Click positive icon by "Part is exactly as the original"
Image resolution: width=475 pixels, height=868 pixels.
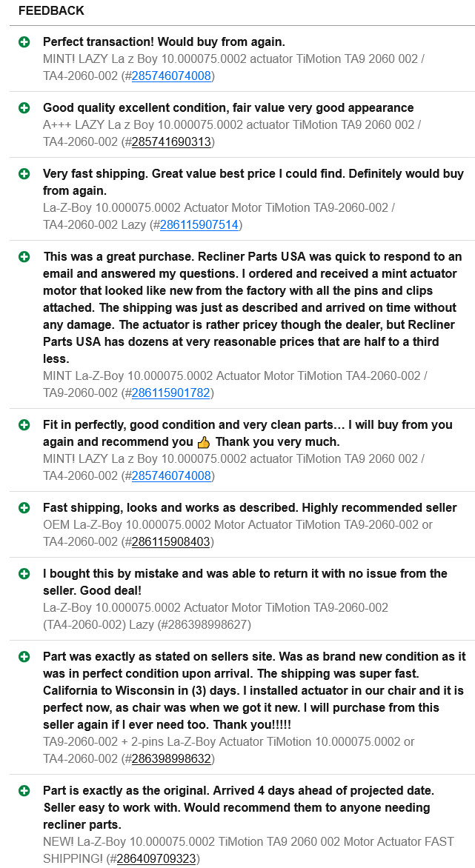point(24,790)
